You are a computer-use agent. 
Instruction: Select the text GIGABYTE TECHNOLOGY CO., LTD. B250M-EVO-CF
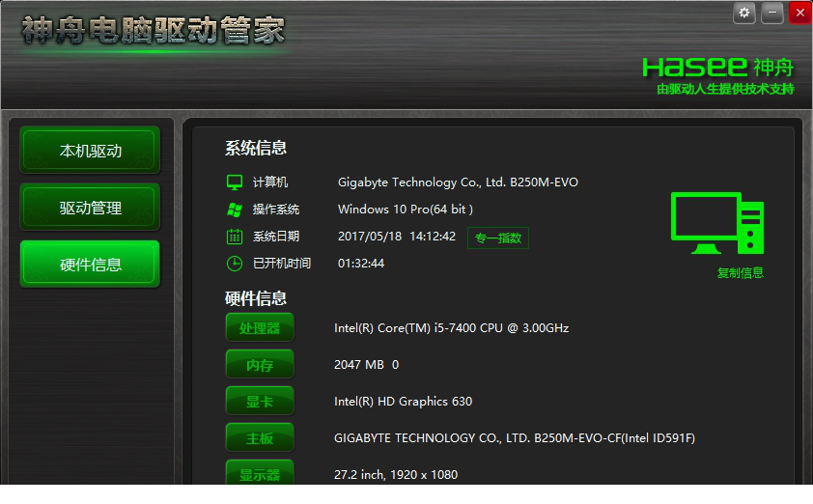click(x=478, y=438)
